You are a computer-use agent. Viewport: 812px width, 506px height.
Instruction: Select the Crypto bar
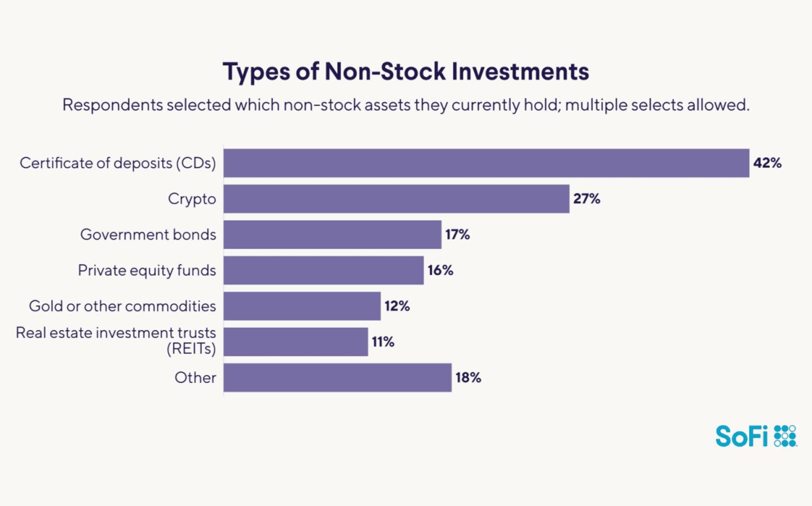[396, 199]
